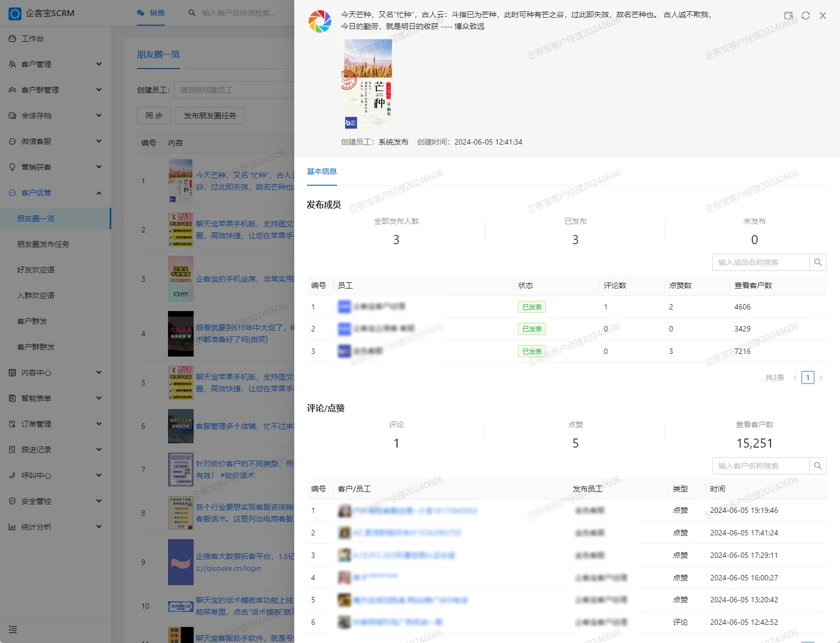Open the 芒种 poster image in detail panel
840x643 pixels.
tap(368, 84)
